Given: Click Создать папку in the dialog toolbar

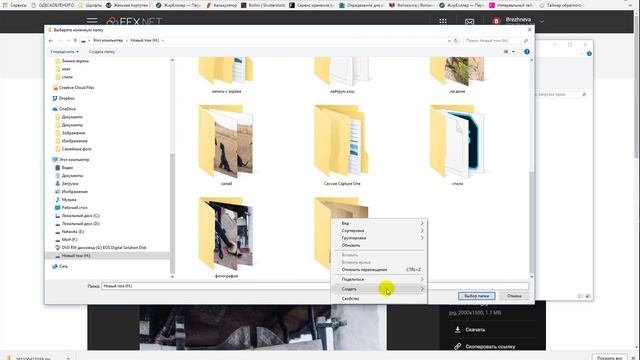Looking at the screenshot, I should (102, 52).
